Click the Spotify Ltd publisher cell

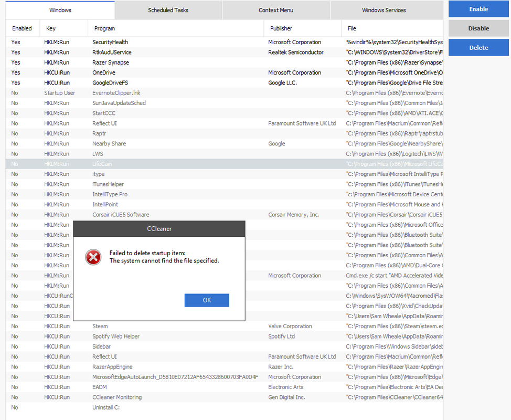(281, 336)
